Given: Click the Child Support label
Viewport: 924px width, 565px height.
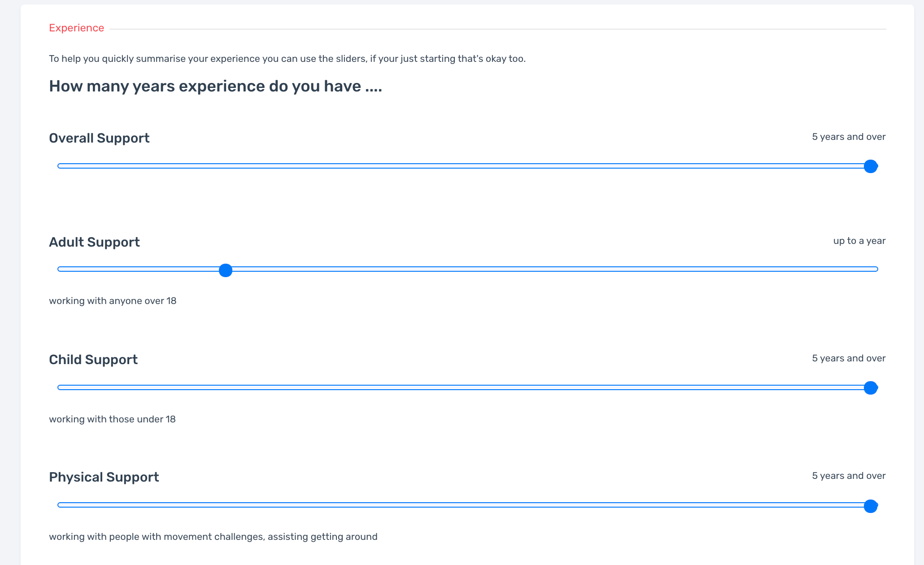Looking at the screenshot, I should [93, 360].
